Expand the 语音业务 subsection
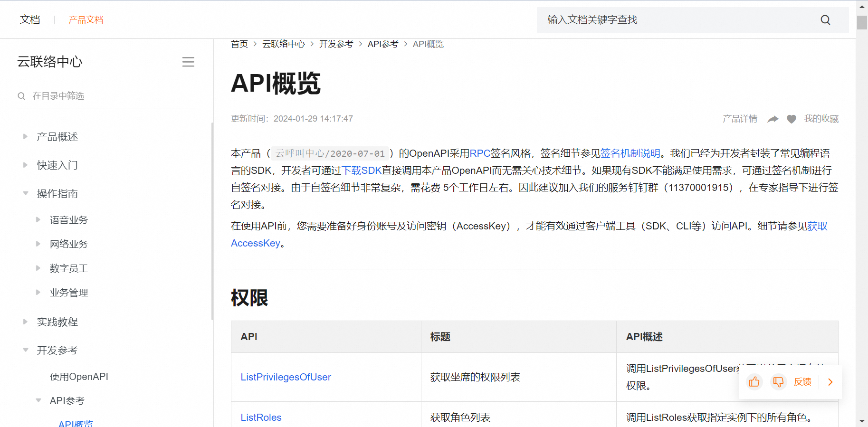 (38, 219)
